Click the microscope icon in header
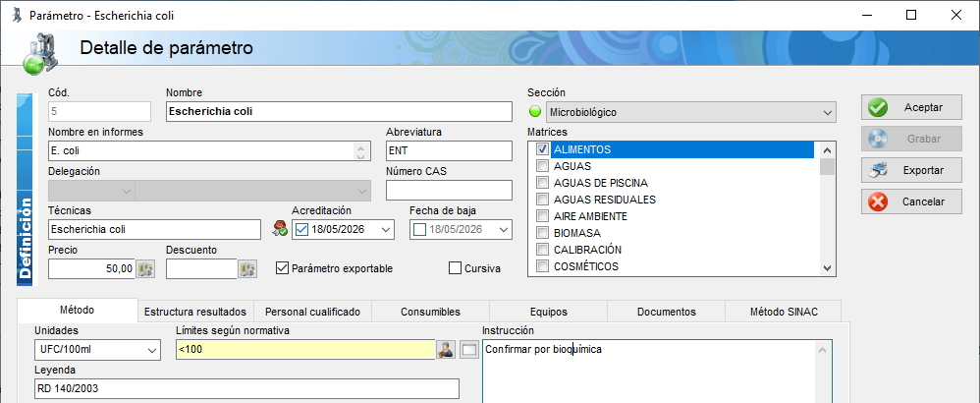The width and height of the screenshot is (980, 403). tap(40, 52)
